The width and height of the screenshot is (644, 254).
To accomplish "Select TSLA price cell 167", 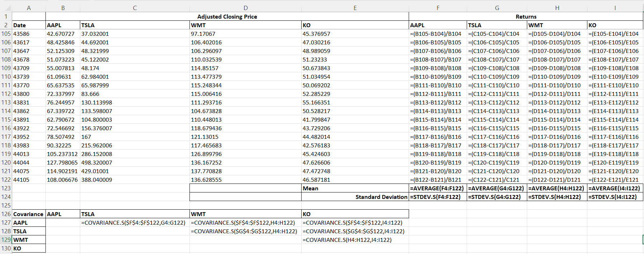I will coord(135,137).
